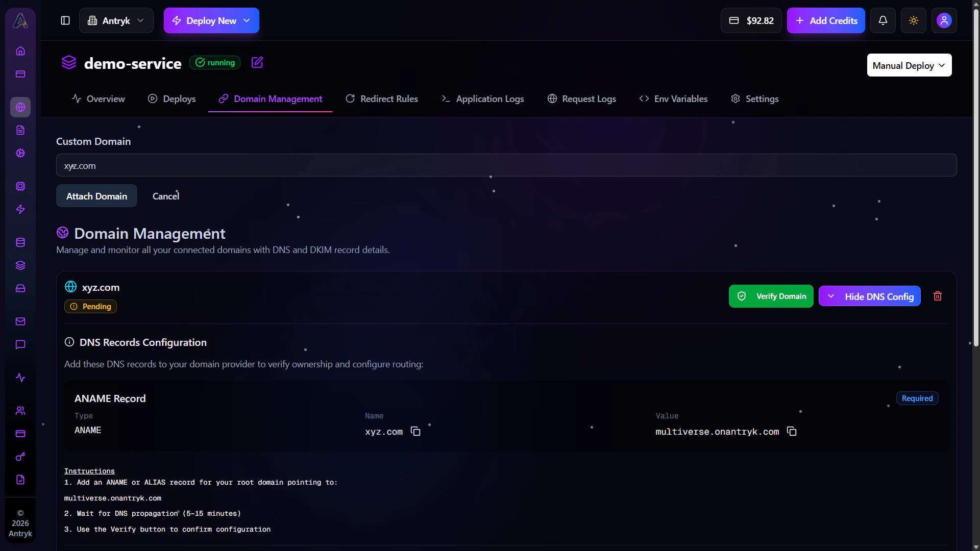Click into the Custom Domain input field
The height and width of the screenshot is (551, 980).
click(506, 165)
